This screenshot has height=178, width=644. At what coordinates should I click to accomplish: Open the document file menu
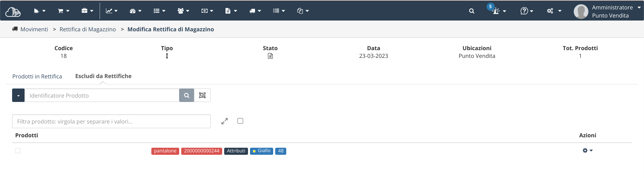231,11
